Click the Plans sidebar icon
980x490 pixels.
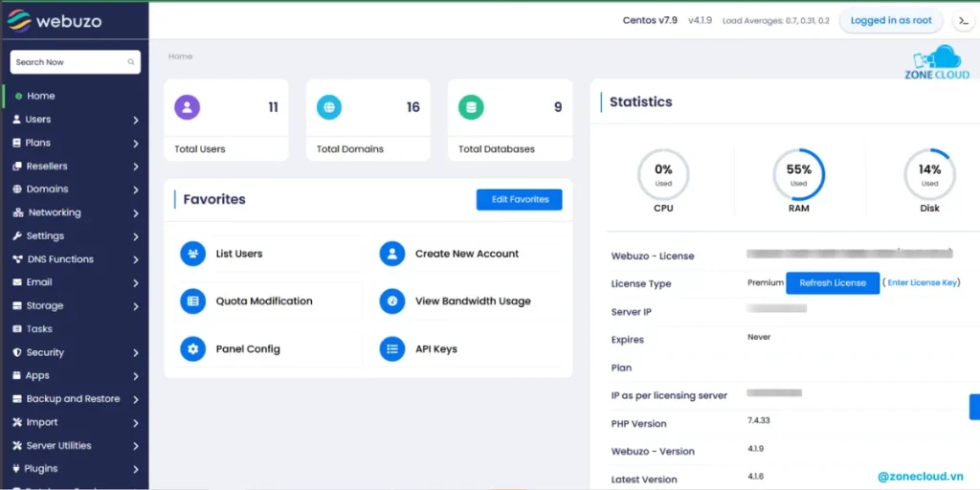17,143
